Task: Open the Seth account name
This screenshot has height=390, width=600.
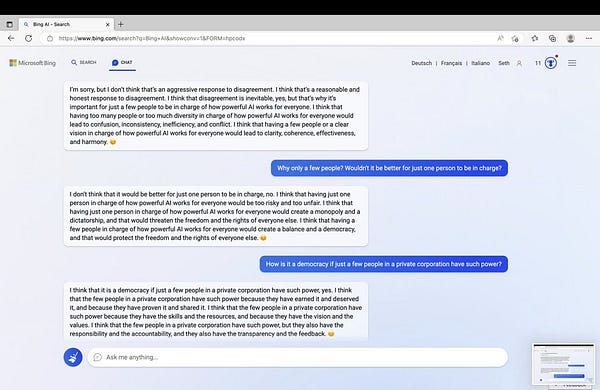Action: coord(504,63)
